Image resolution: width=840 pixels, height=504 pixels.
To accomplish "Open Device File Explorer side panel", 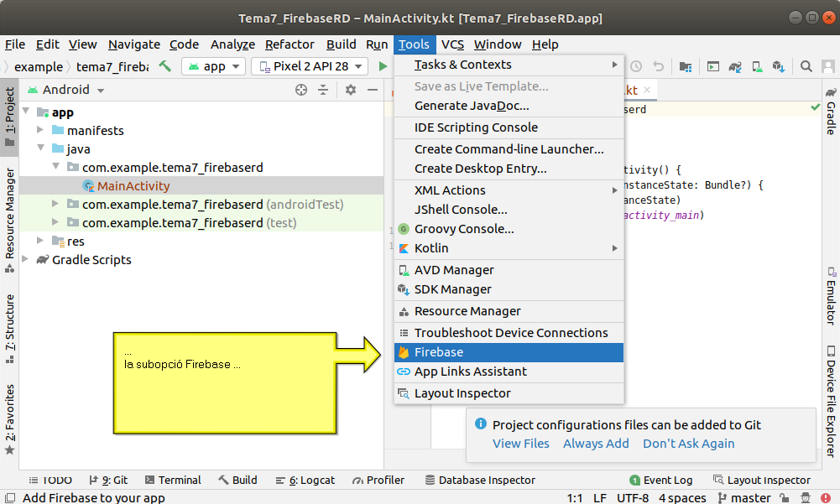I will (x=831, y=402).
